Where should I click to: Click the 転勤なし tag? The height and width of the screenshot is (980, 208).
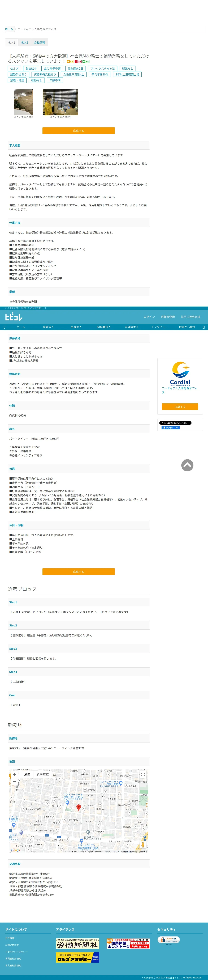coord(37,80)
